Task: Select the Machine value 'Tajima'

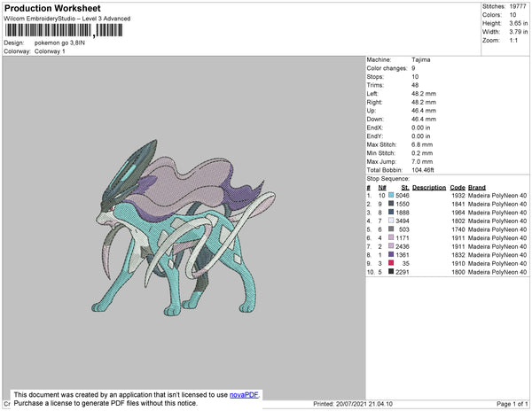Action: 421,59
